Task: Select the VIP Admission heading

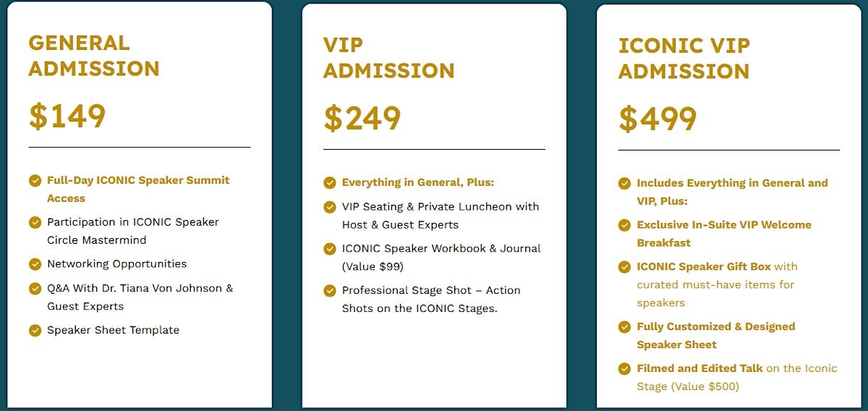Action: [x=388, y=58]
